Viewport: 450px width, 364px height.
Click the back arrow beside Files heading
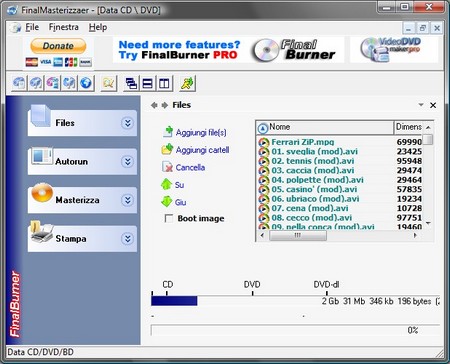pyautogui.click(x=154, y=105)
